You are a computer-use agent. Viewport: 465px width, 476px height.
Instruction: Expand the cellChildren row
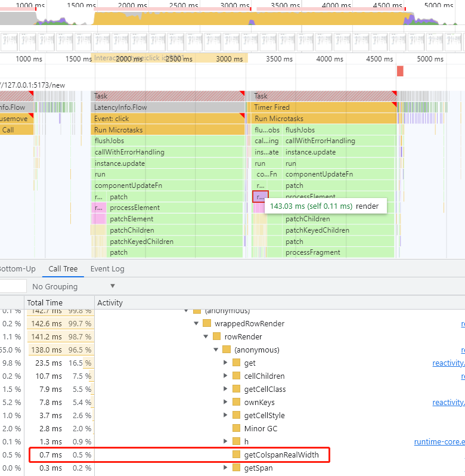[x=225, y=376]
